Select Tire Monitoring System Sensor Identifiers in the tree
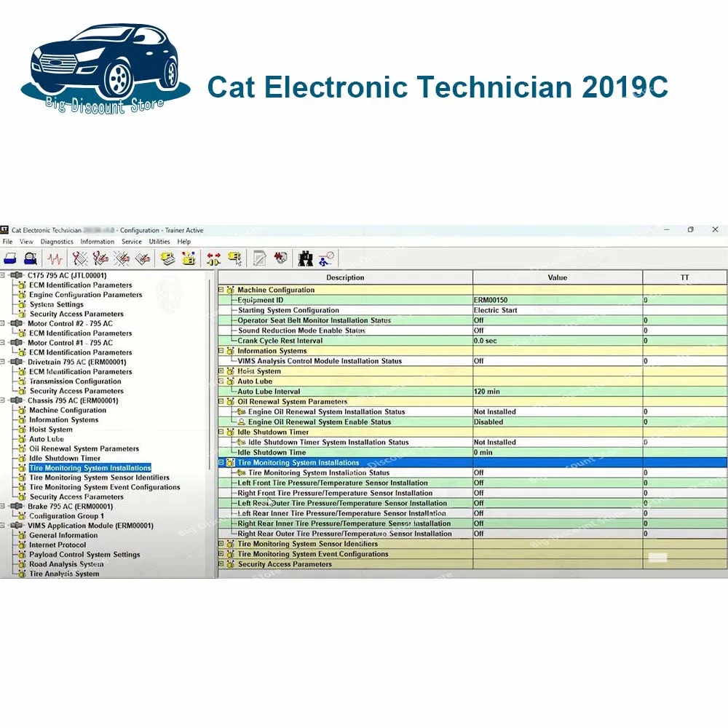 coord(99,478)
